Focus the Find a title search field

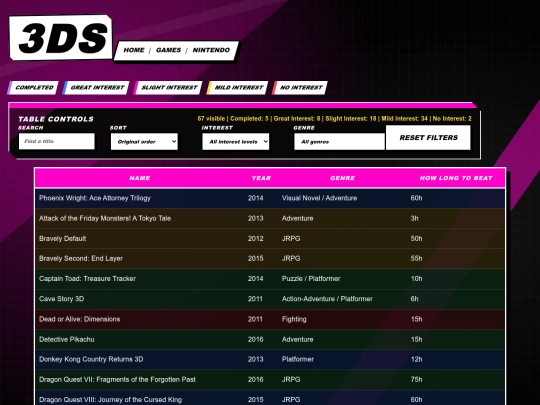57,141
